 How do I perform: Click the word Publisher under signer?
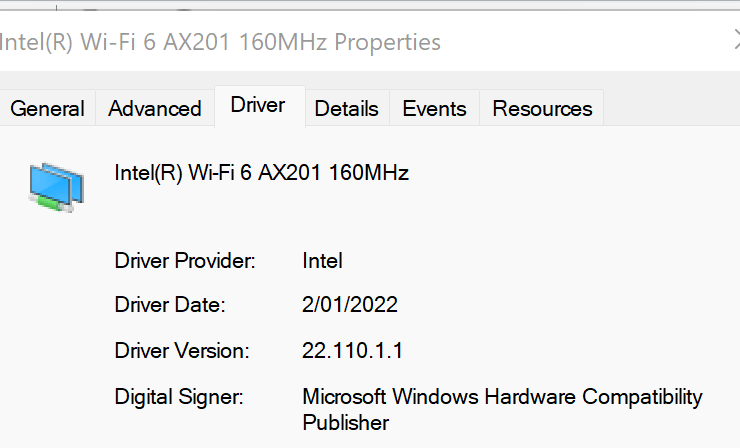click(346, 423)
